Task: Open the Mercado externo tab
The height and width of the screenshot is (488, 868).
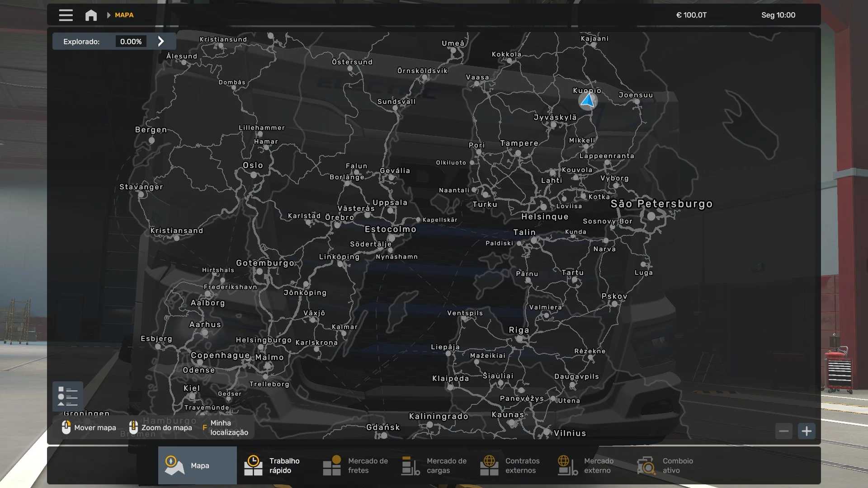Action: point(591,465)
